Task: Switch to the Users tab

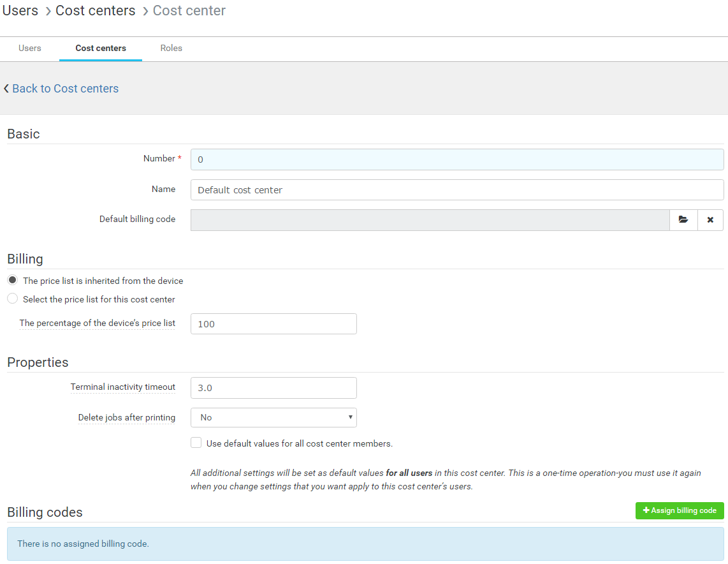Action: [x=30, y=48]
